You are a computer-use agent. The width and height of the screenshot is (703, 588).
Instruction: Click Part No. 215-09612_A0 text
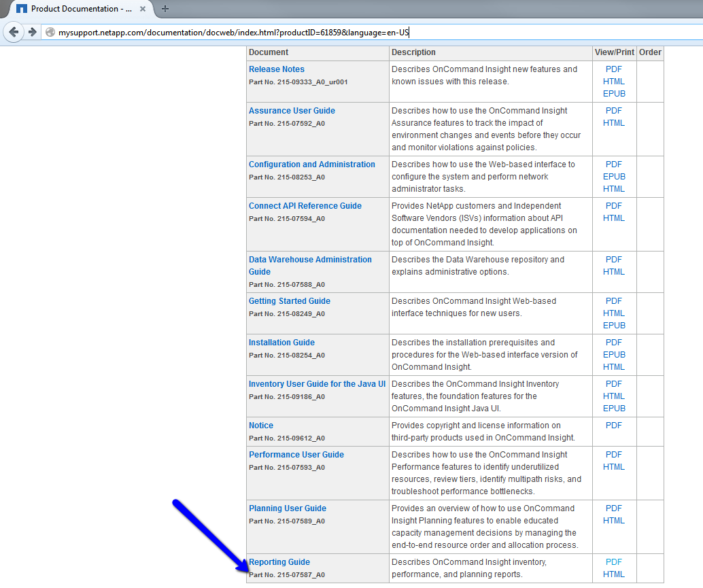coord(287,438)
